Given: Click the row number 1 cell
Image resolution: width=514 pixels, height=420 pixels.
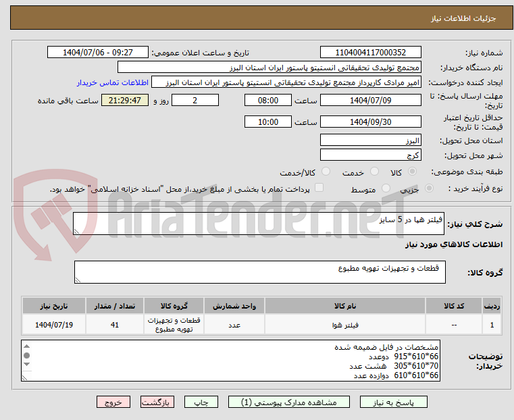Looking at the screenshot, I should 492,325.
